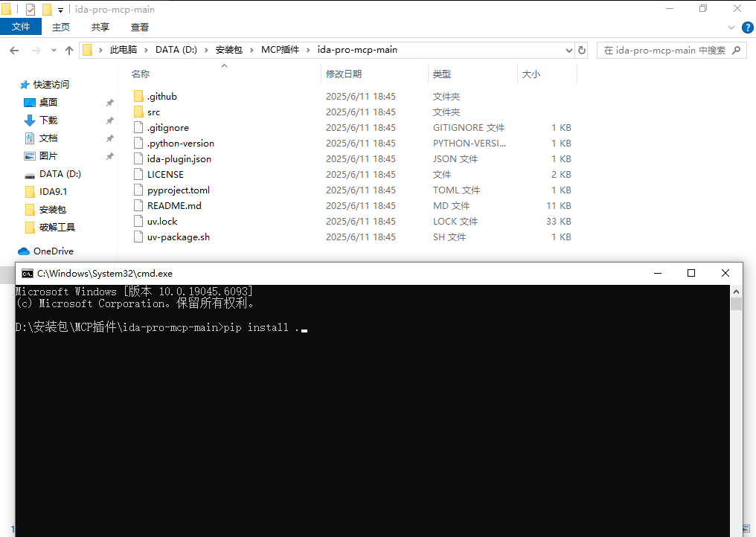Viewport: 756px width, 537px height.
Task: Open the 文件 menu tab
Action: tap(21, 28)
